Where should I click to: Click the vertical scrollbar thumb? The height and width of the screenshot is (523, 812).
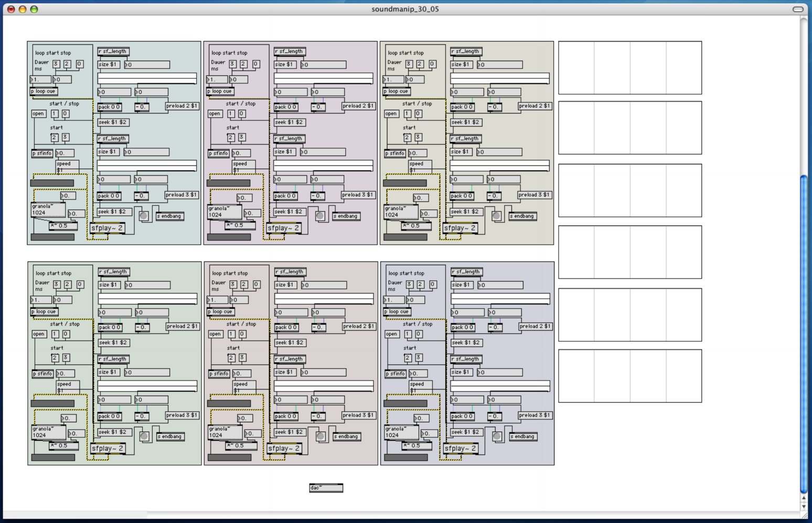coord(804,334)
